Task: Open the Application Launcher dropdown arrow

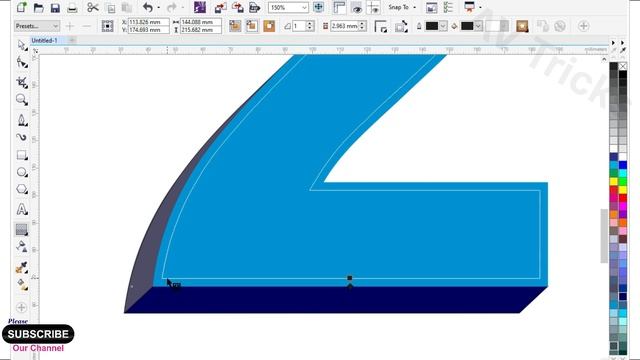Action: (480, 7)
